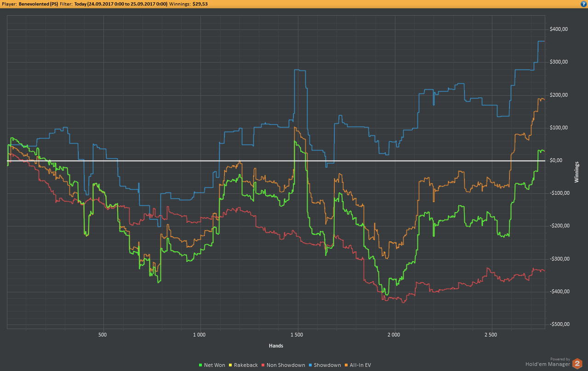Click the Today filter date range text
This screenshot has width=588, height=371.
[121, 4]
